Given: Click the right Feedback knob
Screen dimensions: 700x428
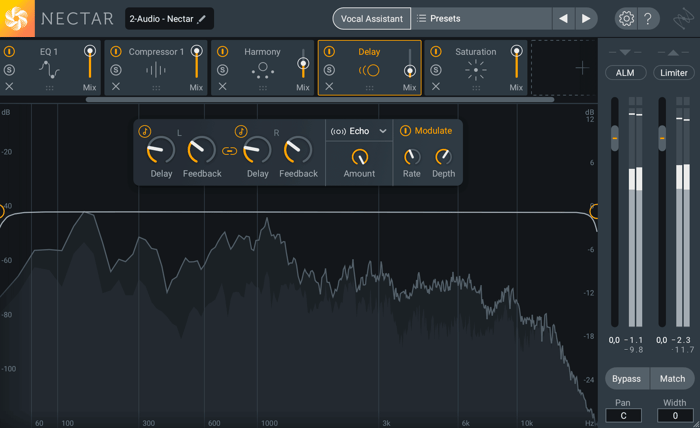Looking at the screenshot, I should click(x=298, y=150).
